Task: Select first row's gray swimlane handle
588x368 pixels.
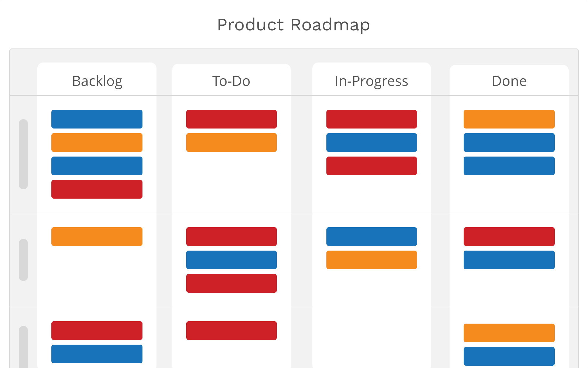Action: (x=23, y=154)
